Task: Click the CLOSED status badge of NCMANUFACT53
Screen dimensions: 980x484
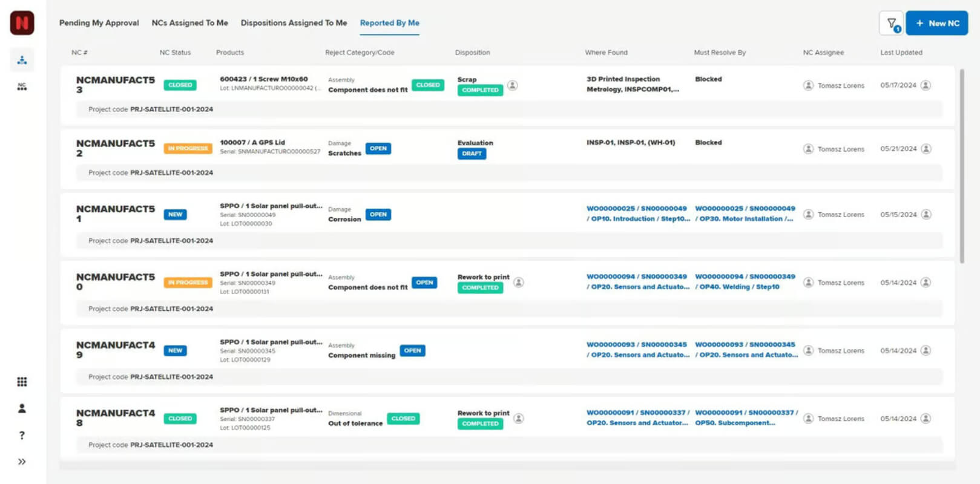Action: click(180, 85)
